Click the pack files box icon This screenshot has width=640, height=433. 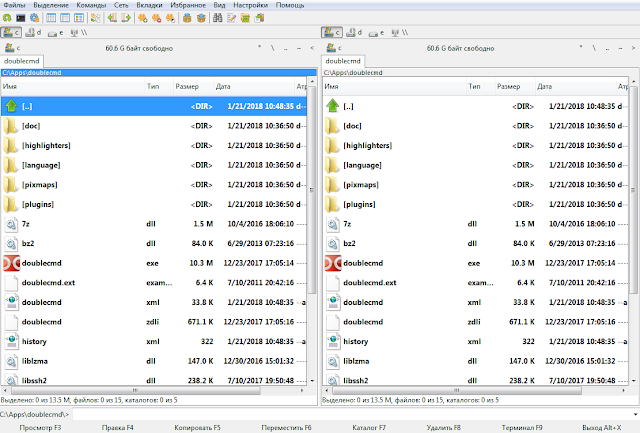pyautogui.click(x=187, y=18)
